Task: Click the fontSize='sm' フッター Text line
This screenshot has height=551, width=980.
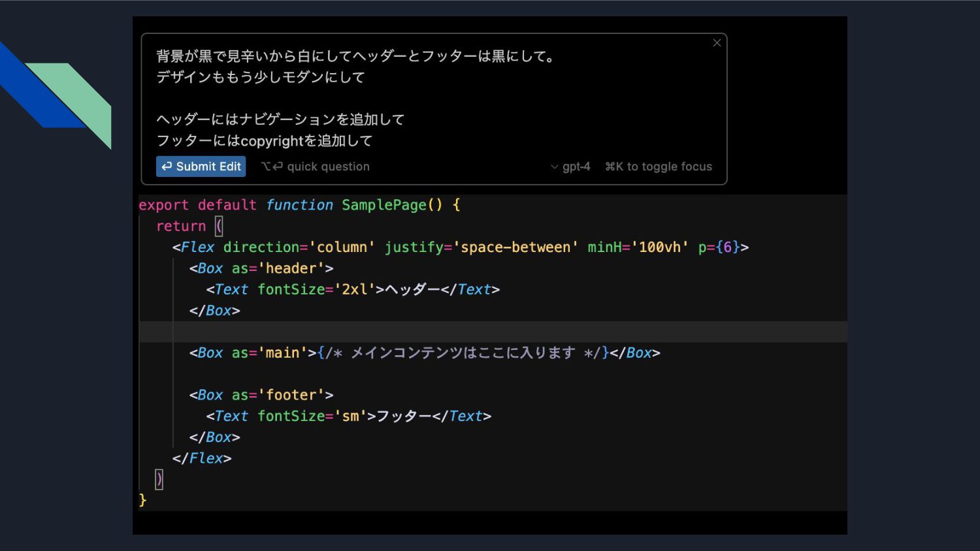Action: (348, 416)
